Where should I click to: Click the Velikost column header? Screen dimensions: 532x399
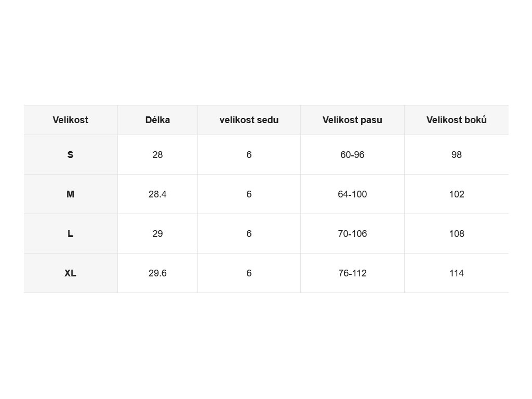tap(70, 120)
